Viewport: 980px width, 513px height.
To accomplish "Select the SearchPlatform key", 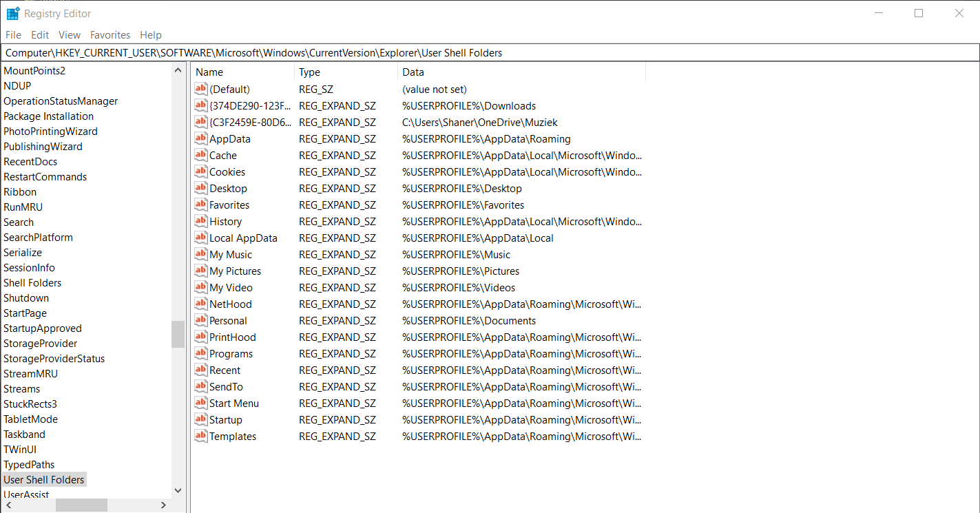I will click(x=38, y=237).
